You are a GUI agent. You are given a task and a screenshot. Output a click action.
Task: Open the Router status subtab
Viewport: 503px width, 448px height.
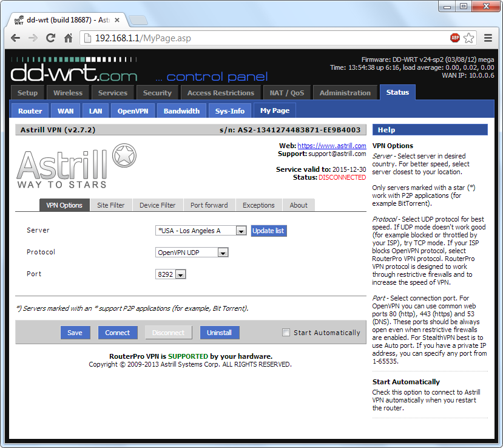[x=30, y=110]
